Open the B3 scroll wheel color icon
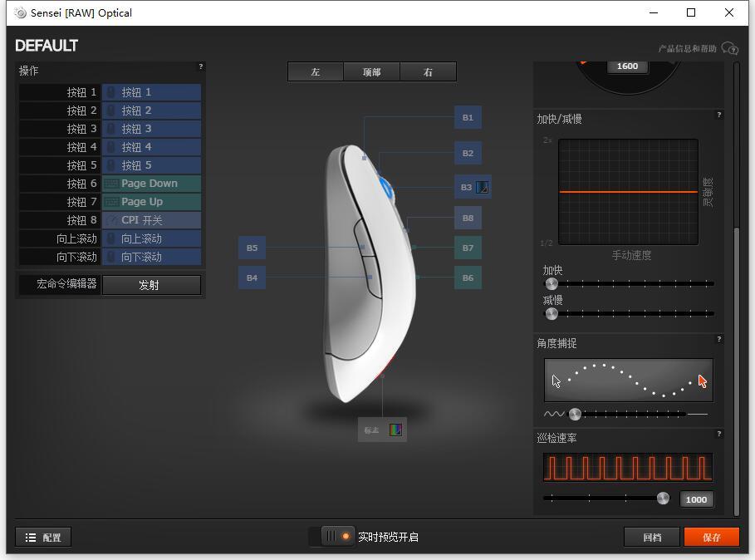This screenshot has height=560, width=755. pos(482,187)
